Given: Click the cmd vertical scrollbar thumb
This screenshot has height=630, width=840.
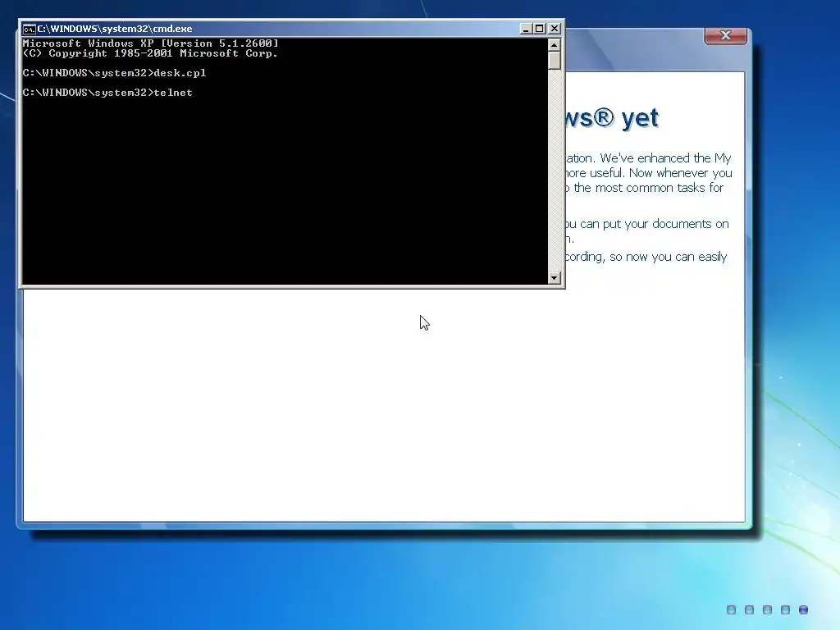Looking at the screenshot, I should tap(555, 60).
